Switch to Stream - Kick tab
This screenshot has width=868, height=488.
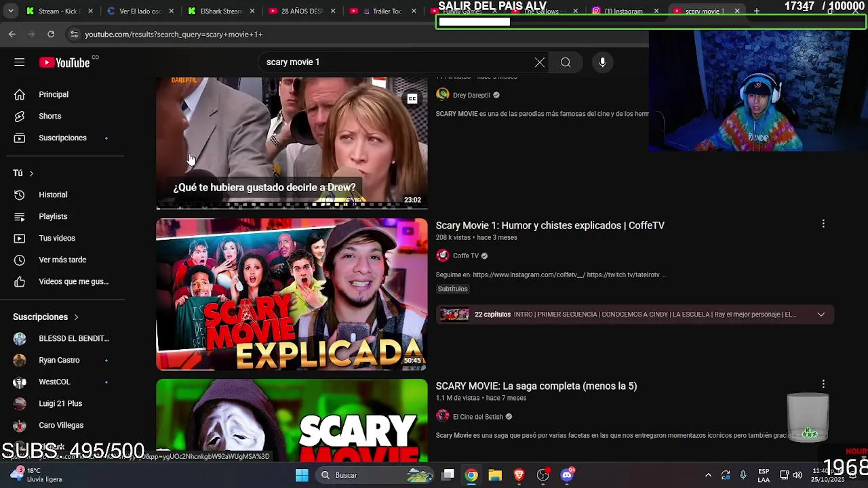[58, 11]
